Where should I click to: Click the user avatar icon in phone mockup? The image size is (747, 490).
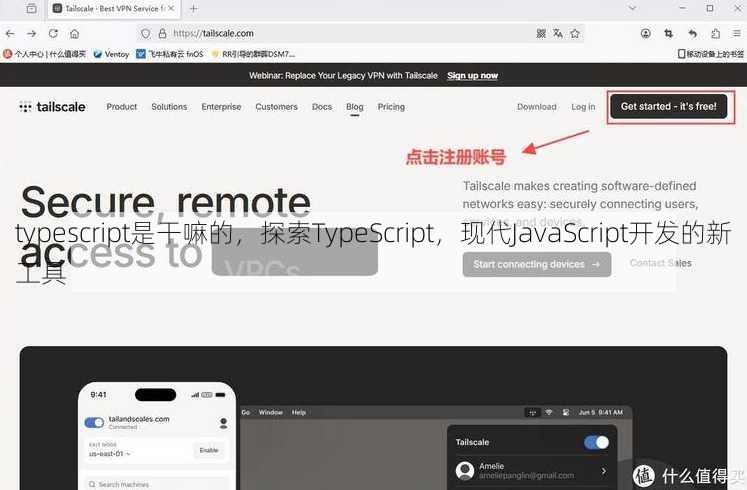223,423
